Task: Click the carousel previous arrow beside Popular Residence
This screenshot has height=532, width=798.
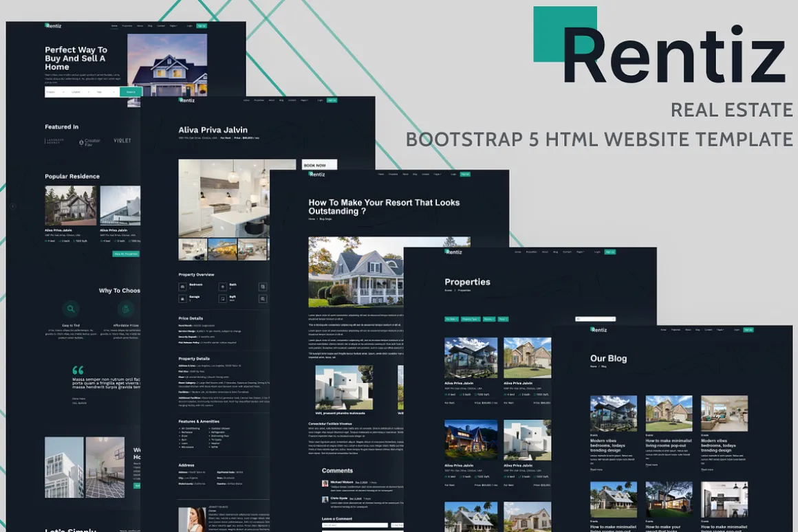Action: point(12,206)
